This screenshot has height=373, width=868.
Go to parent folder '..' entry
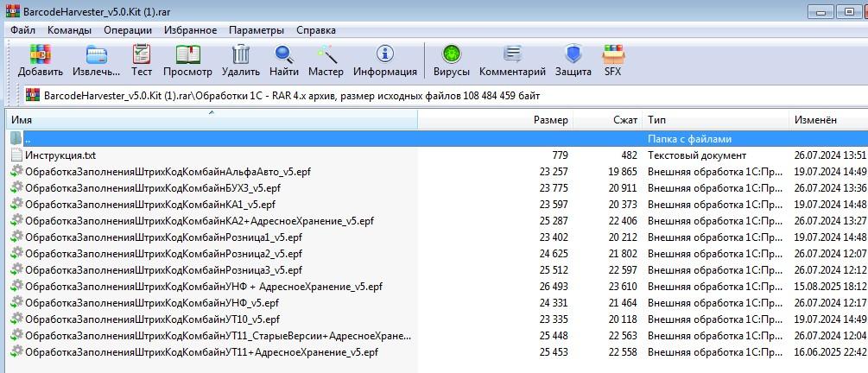28,139
